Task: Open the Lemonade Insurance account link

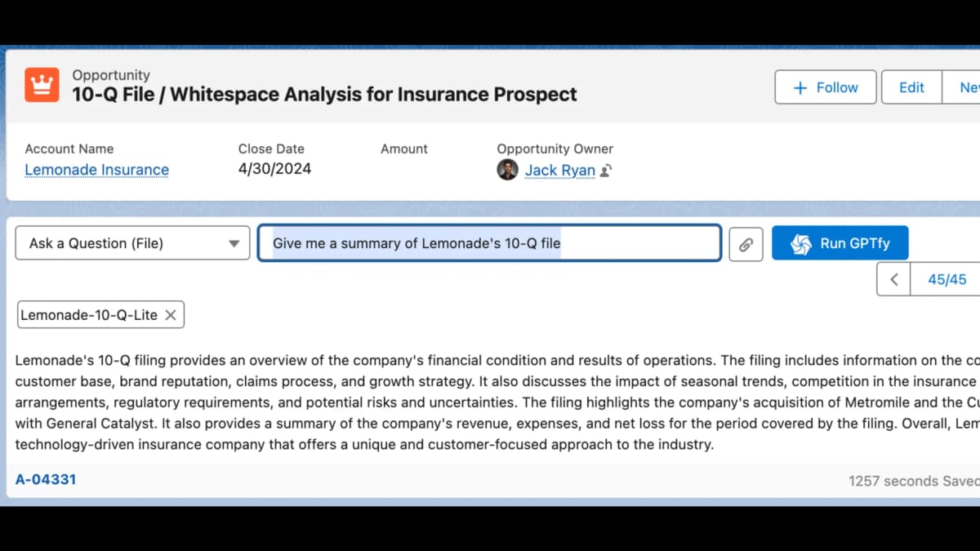Action: (96, 169)
